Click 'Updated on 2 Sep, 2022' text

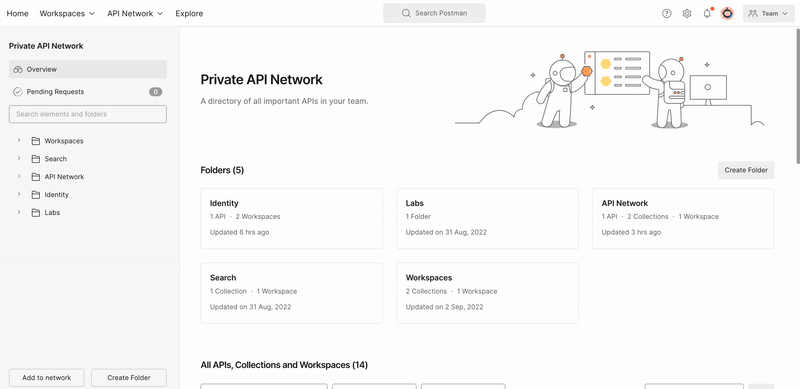coord(444,307)
